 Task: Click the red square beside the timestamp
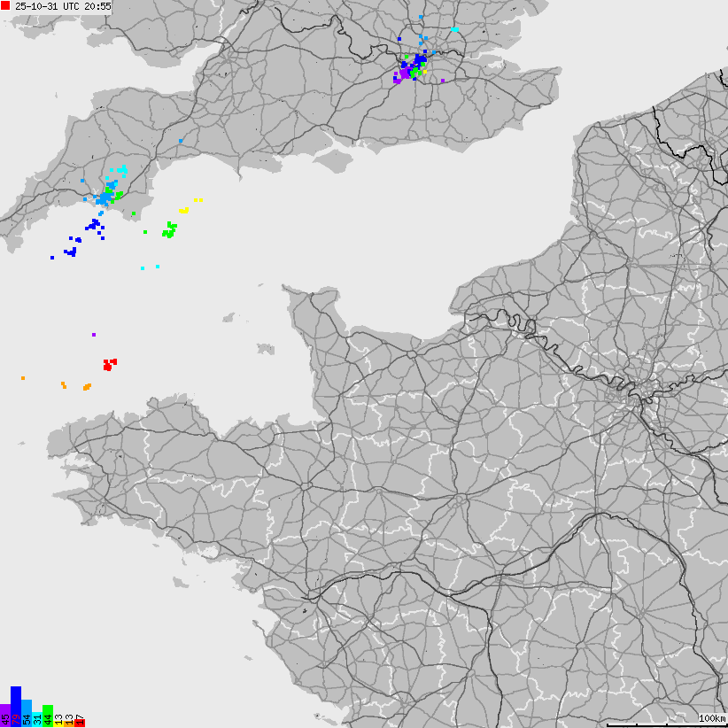pyautogui.click(x=6, y=6)
